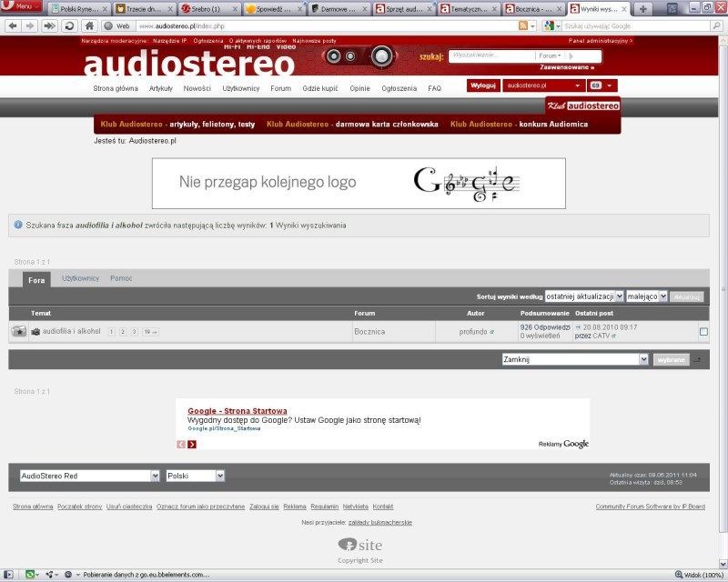
Task: Open the FAQ menu item
Action: (x=435, y=88)
